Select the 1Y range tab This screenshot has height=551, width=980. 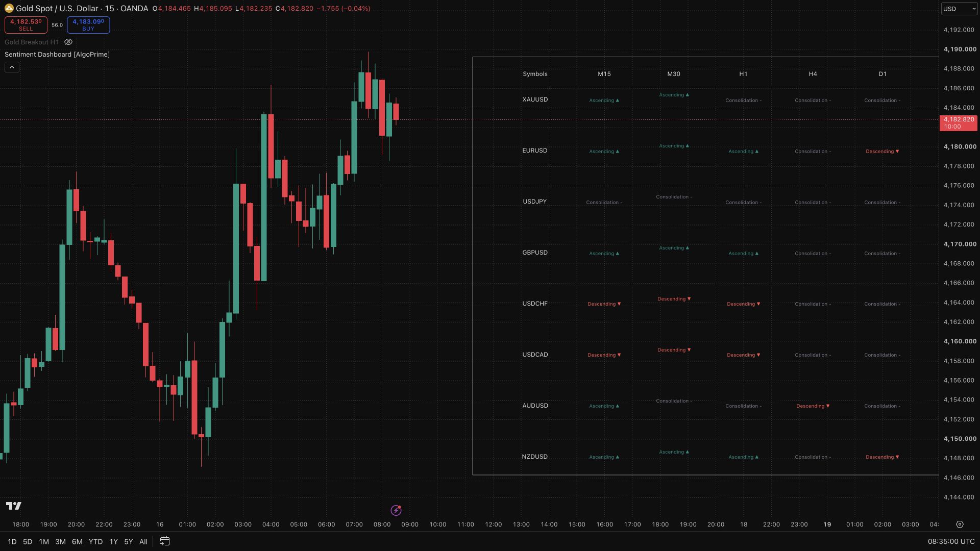click(113, 542)
